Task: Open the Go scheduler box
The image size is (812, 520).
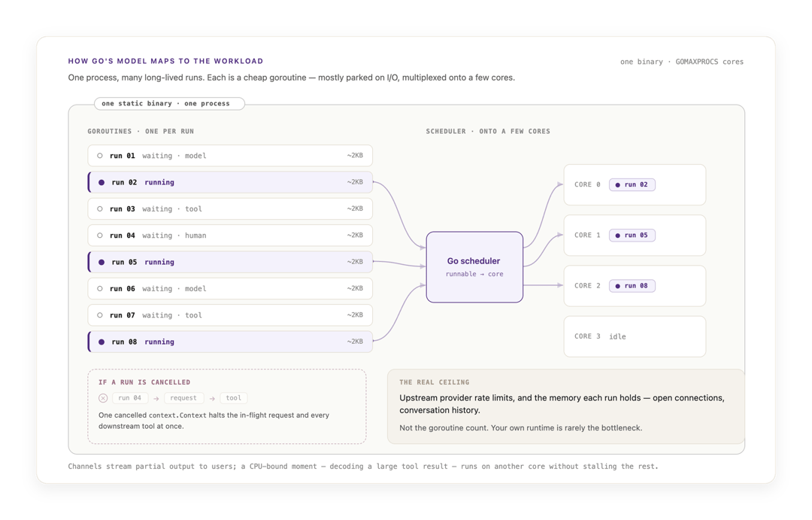Action: (x=474, y=267)
